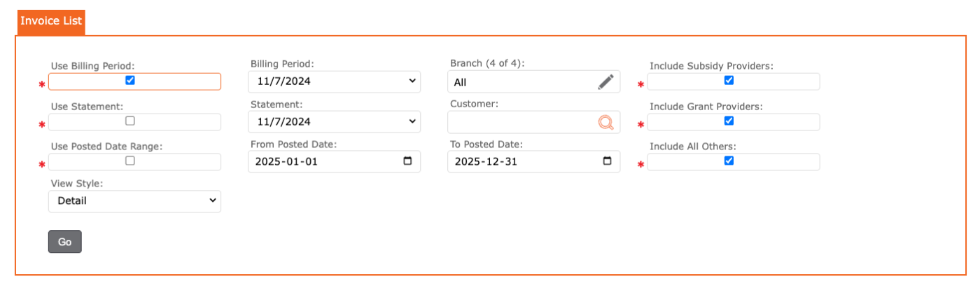Open To Posted Date calendar picker icon

point(607,161)
